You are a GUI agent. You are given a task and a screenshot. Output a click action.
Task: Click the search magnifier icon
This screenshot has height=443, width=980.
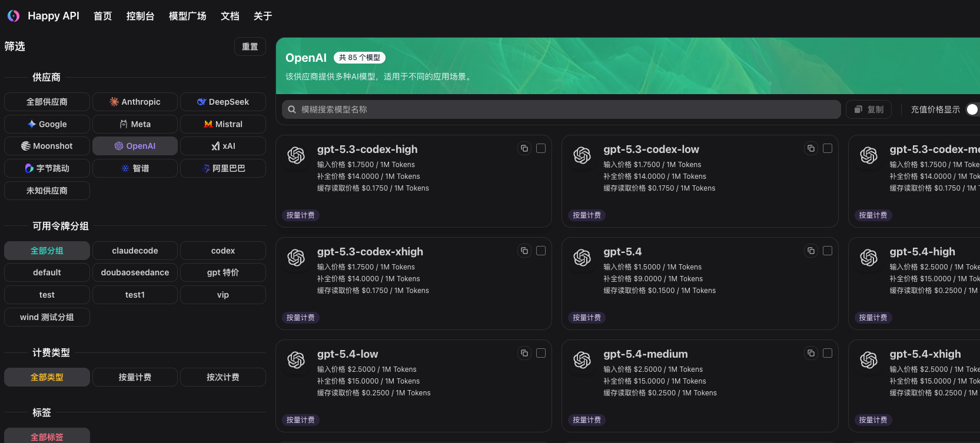pyautogui.click(x=292, y=109)
